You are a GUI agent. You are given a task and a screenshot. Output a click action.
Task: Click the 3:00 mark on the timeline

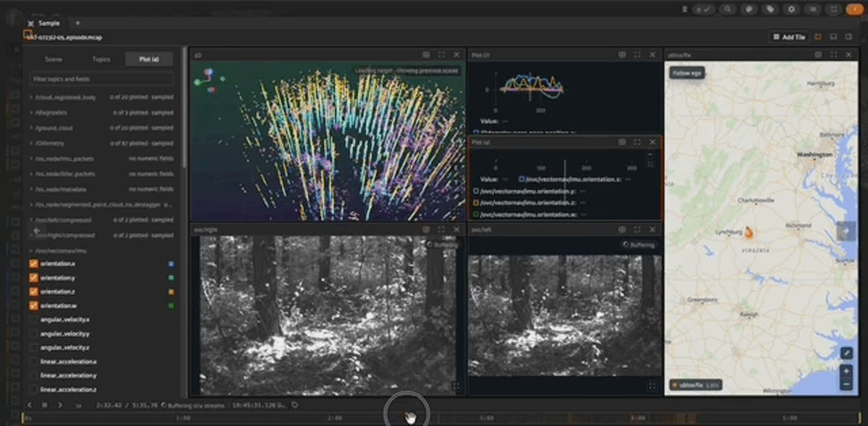coord(487,418)
